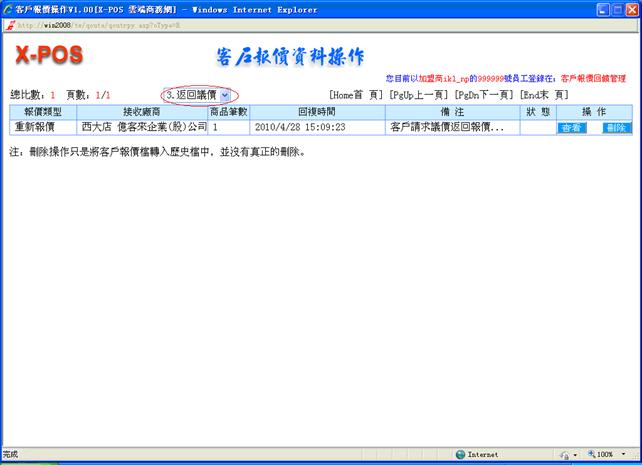Close the Internet Explorer window
Viewport: 642px width, 465px height.
631,9
